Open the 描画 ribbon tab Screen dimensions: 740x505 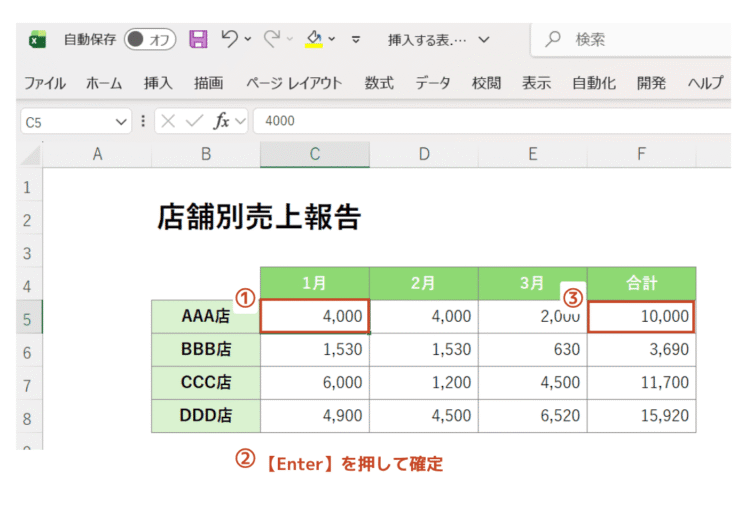(x=208, y=83)
